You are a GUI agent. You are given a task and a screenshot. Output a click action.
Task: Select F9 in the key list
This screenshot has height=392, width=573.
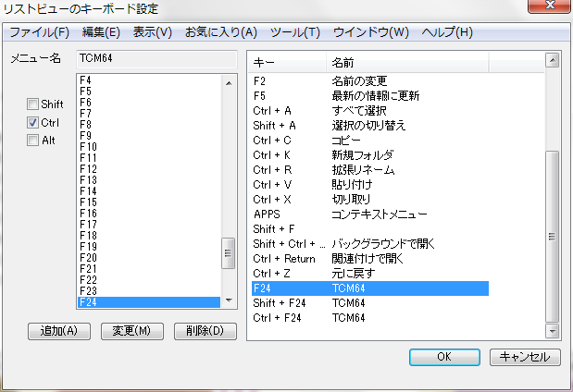tap(149, 135)
